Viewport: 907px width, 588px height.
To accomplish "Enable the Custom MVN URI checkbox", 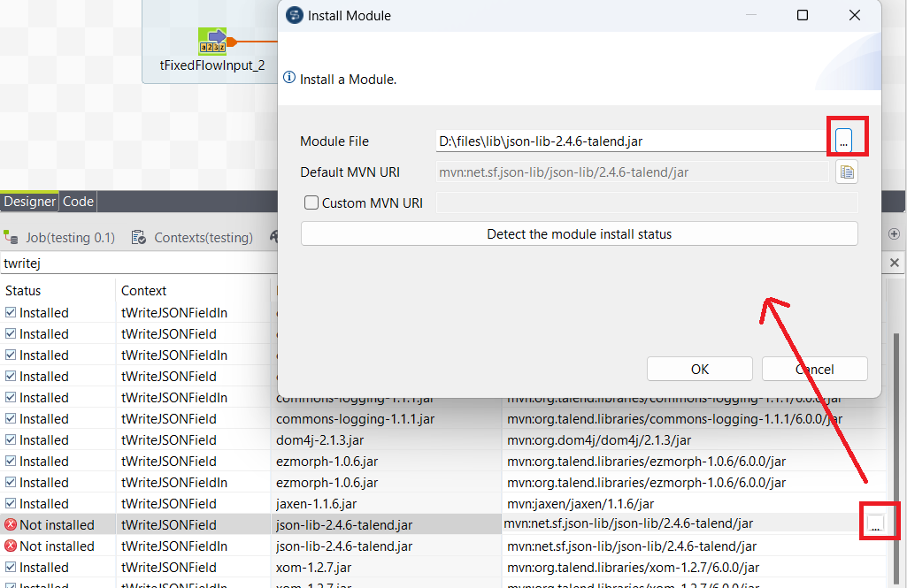I will (311, 202).
